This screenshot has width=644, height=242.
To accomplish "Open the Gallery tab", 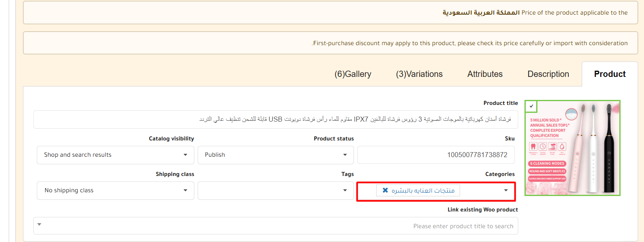I will tap(353, 74).
